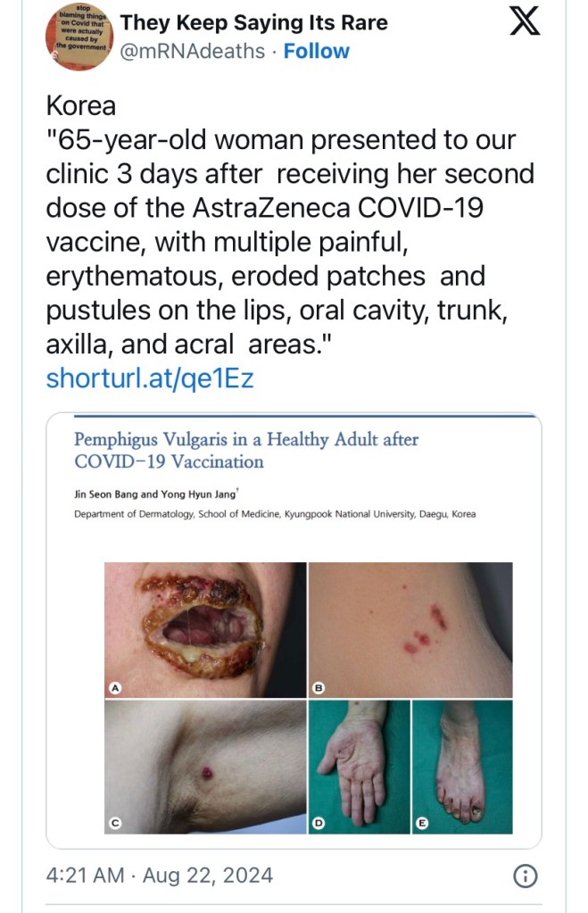Follow the @mRNAdeaths account
This screenshot has height=913, width=588.
[316, 51]
